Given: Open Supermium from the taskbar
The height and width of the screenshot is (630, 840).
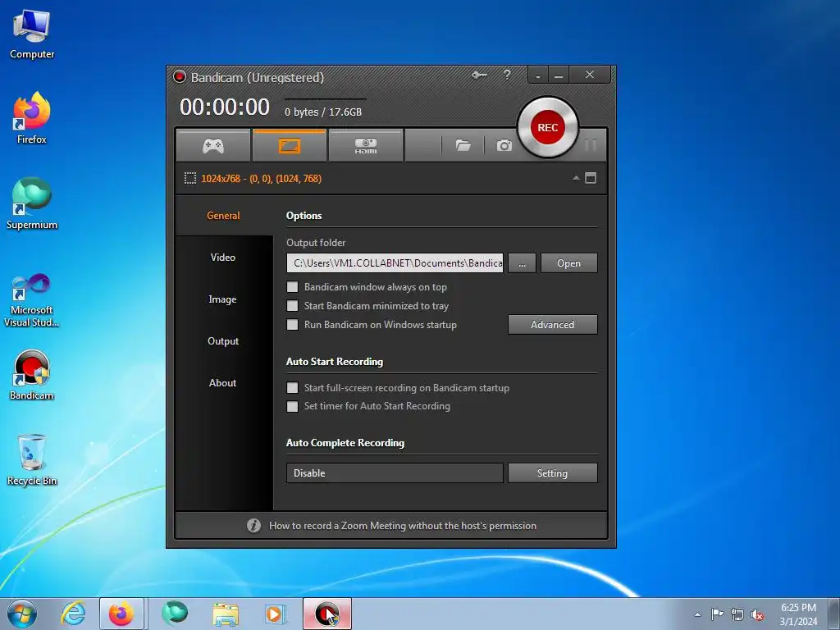Looking at the screenshot, I should (175, 614).
